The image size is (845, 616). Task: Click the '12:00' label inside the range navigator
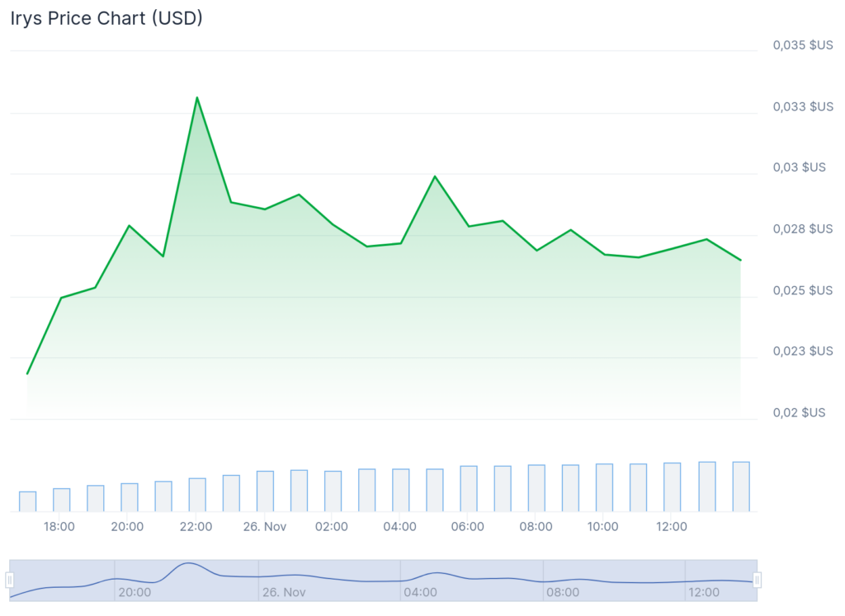704,592
